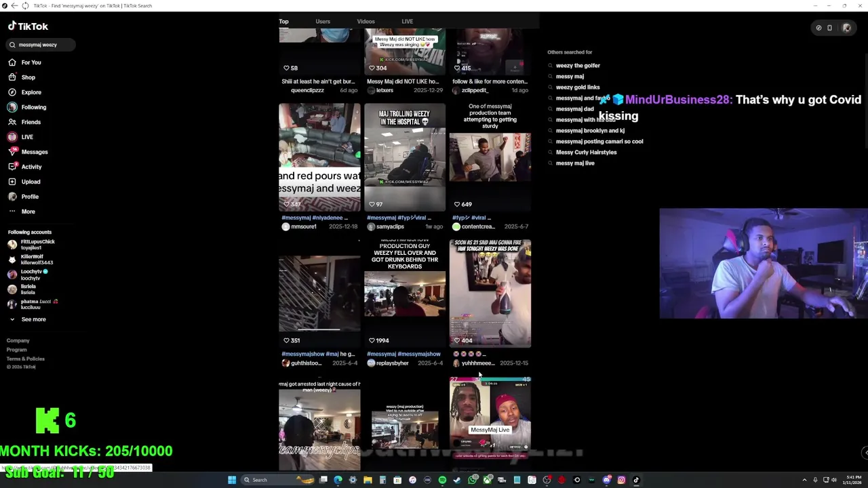868x488 pixels.
Task: Open video of production team getting sturdy
Action: 490,157
